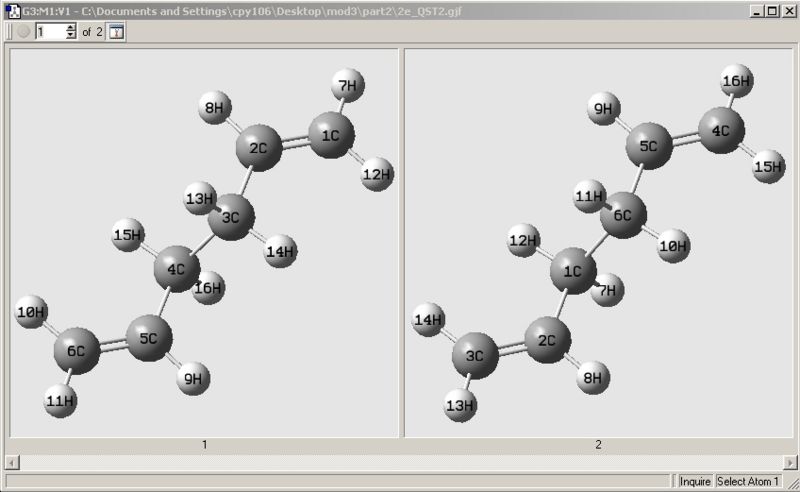Screen dimensions: 800x492
Task: Select hydrogen 10H in model 1
Action: (x=31, y=311)
